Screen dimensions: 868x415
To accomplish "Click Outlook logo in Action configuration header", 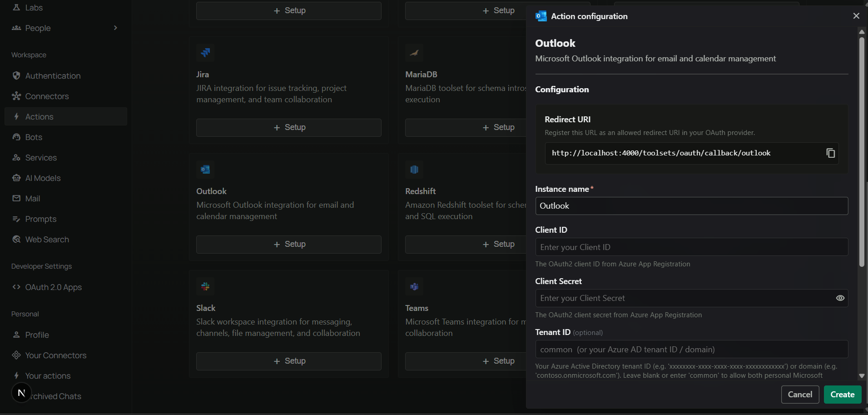I will [541, 16].
